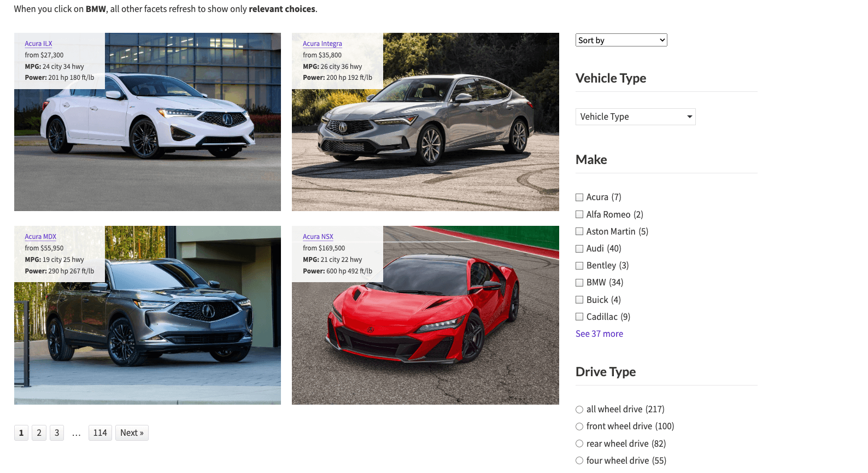868x473 pixels.
Task: Expand the See 37 more makes link
Action: coord(599,334)
